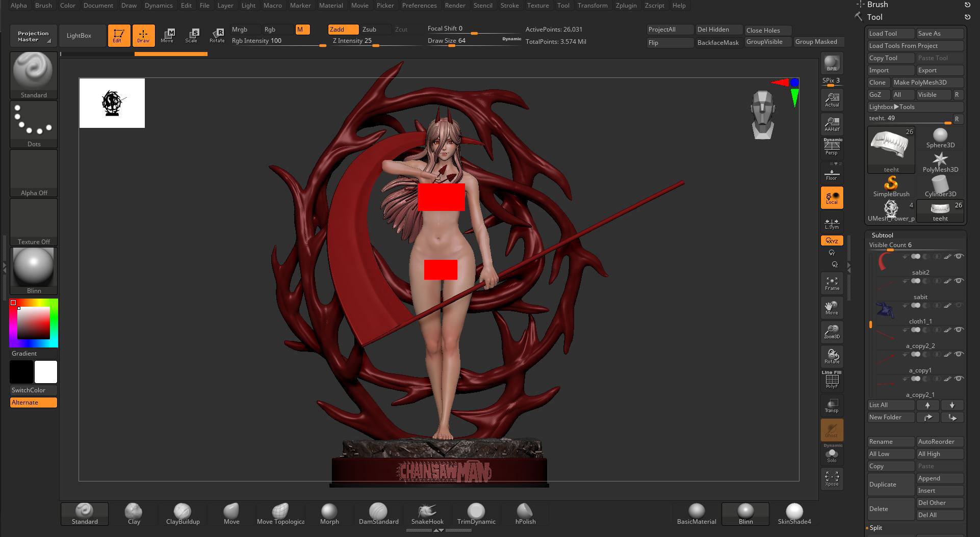This screenshot has height=537, width=980.
Task: Select the DamStandard brush
Action: tap(378, 514)
